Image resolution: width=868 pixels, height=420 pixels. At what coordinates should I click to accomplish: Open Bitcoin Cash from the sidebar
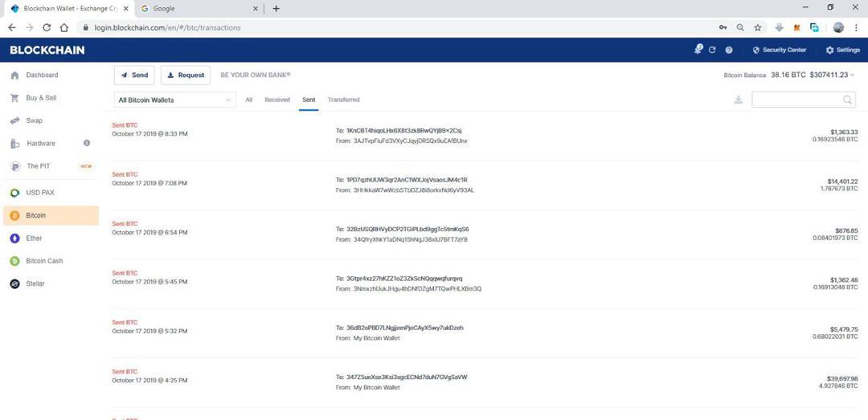point(44,261)
